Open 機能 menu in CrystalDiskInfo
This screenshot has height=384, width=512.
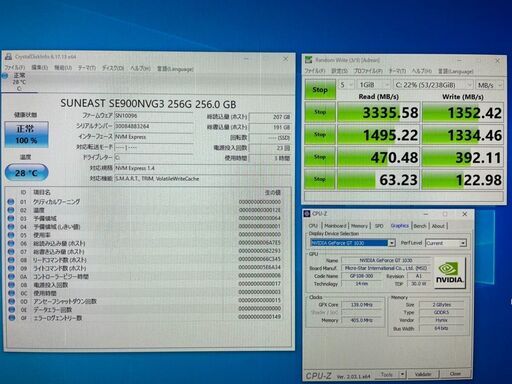63,68
